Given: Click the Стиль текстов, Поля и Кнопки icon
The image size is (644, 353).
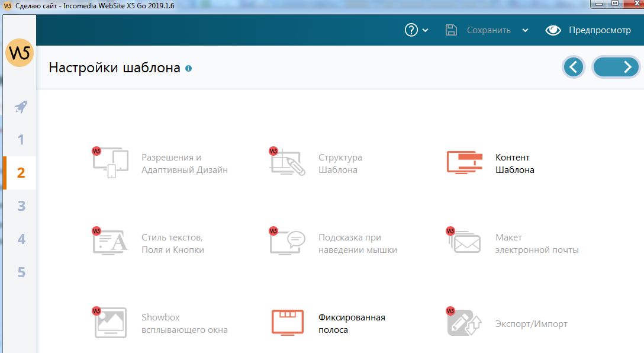Looking at the screenshot, I should click(111, 243).
